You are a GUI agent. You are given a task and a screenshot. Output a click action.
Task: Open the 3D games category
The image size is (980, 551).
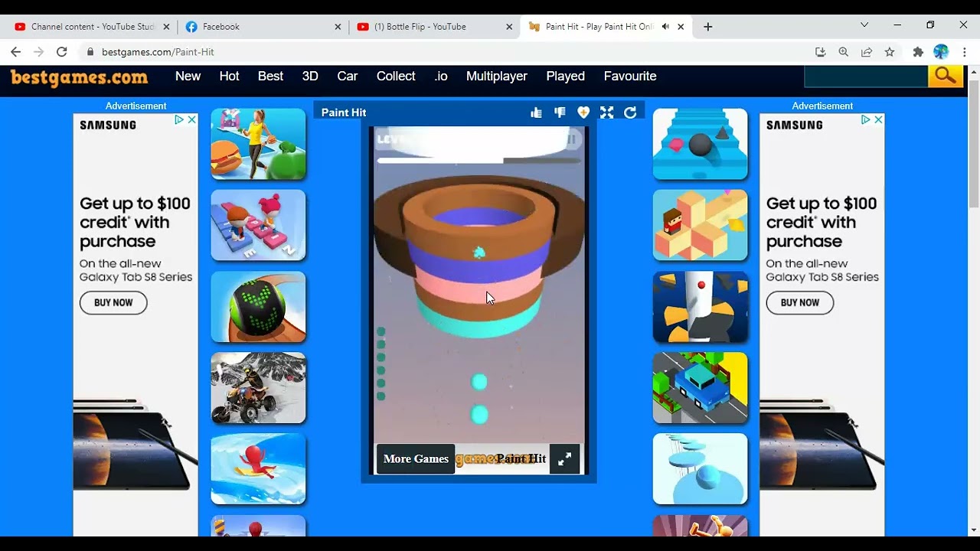point(310,76)
